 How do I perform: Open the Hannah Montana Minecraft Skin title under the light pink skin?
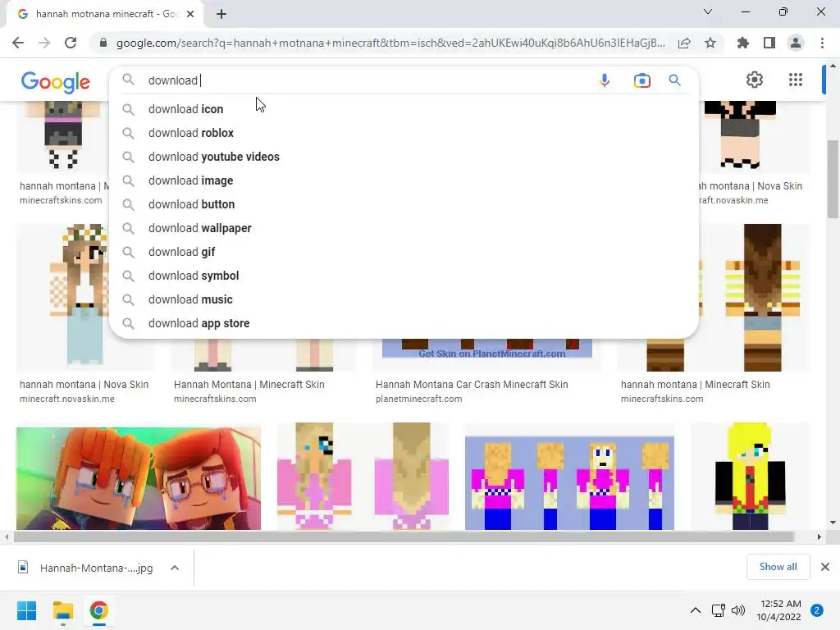249,385
